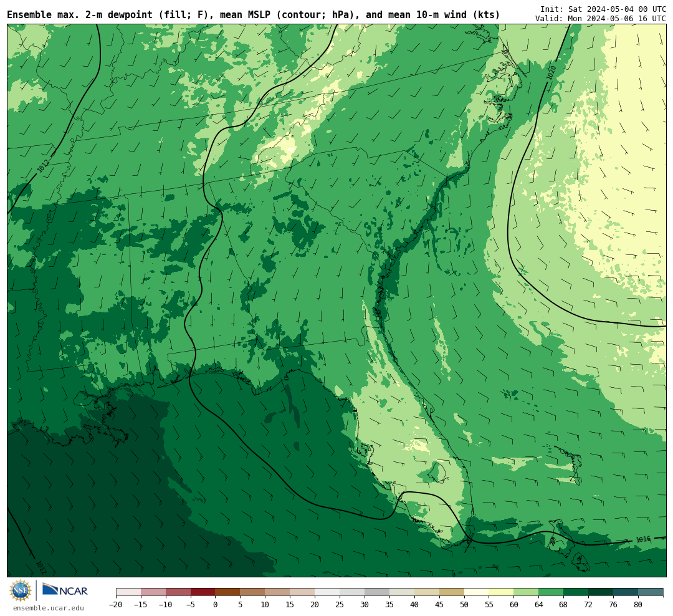Pick the 45 to 50 khaki colorbar swatch

[x=452, y=592]
